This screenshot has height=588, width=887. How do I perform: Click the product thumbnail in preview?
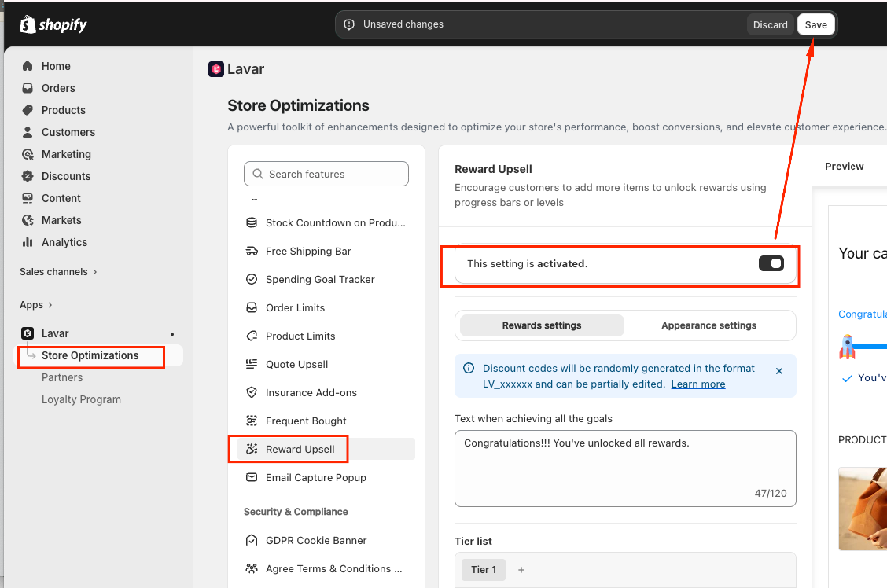(x=863, y=509)
